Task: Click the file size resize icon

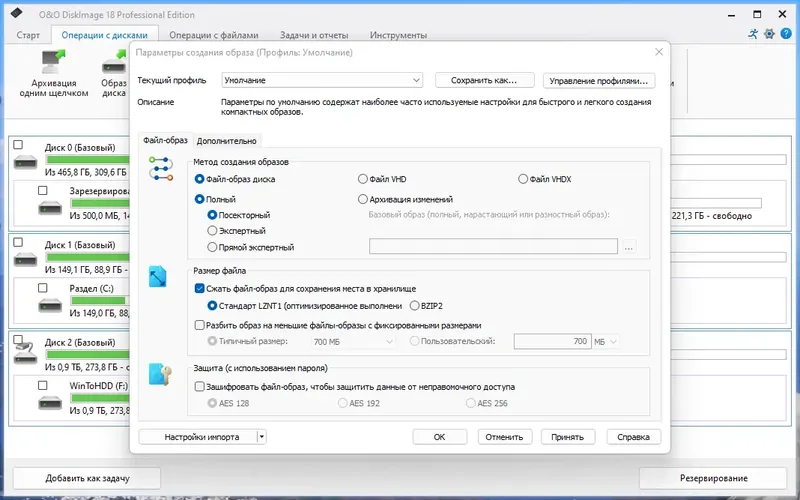Action: [158, 276]
